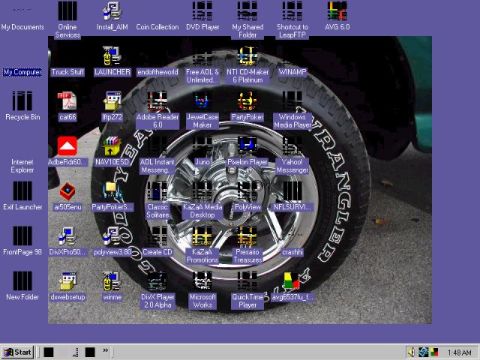Image resolution: width=480 pixels, height=360 pixels.
Task: Expand the quick launch chevron
Action: coord(105,350)
